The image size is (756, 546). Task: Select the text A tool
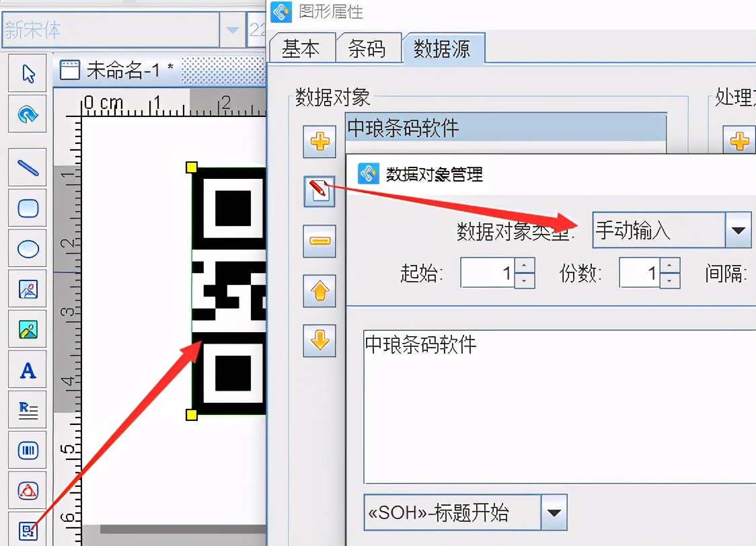point(28,370)
